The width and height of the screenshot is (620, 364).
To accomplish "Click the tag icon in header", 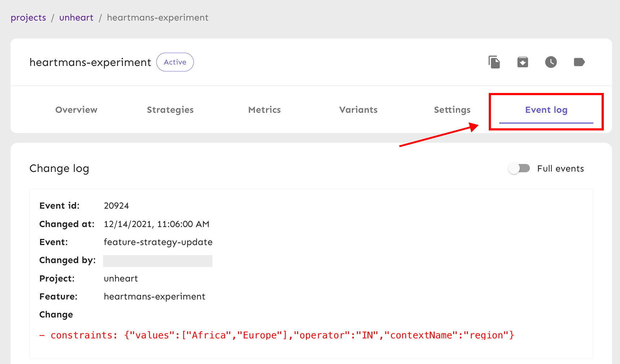I will tap(579, 62).
